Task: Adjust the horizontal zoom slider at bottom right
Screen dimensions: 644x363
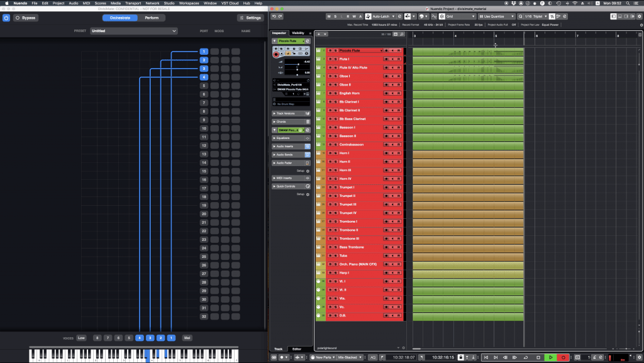Action: pyautogui.click(x=625, y=349)
